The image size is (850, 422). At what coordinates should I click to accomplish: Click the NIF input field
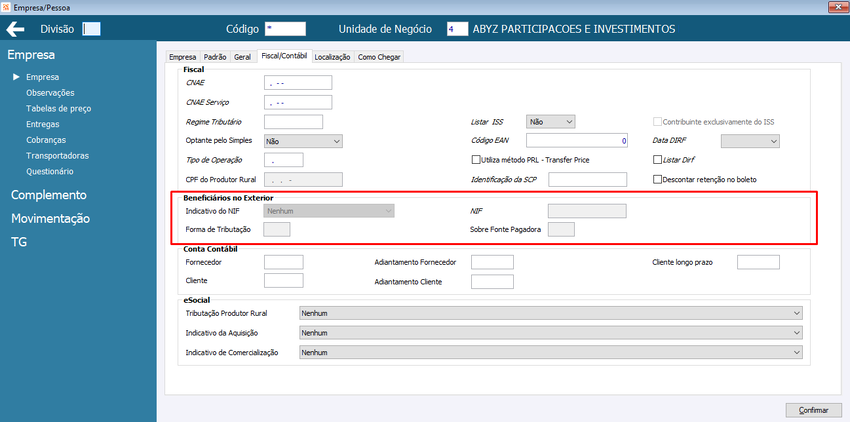coord(588,211)
